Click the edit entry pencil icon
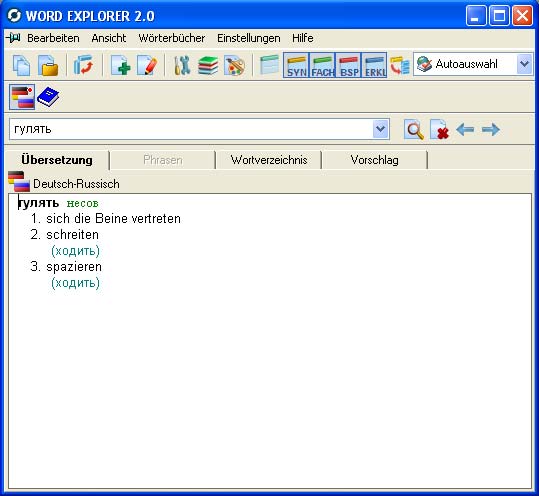The image size is (539, 496). click(x=147, y=65)
